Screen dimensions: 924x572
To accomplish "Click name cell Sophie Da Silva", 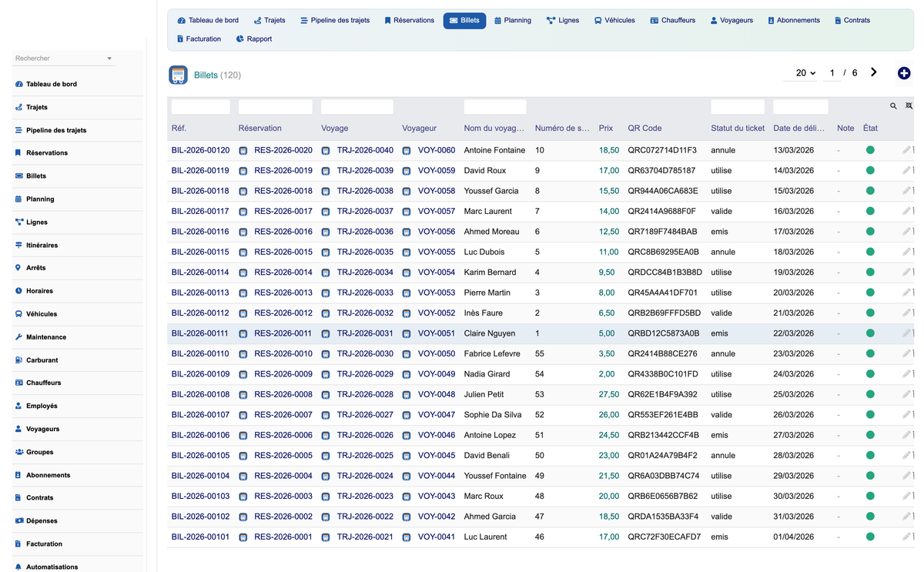I will coord(493,415).
